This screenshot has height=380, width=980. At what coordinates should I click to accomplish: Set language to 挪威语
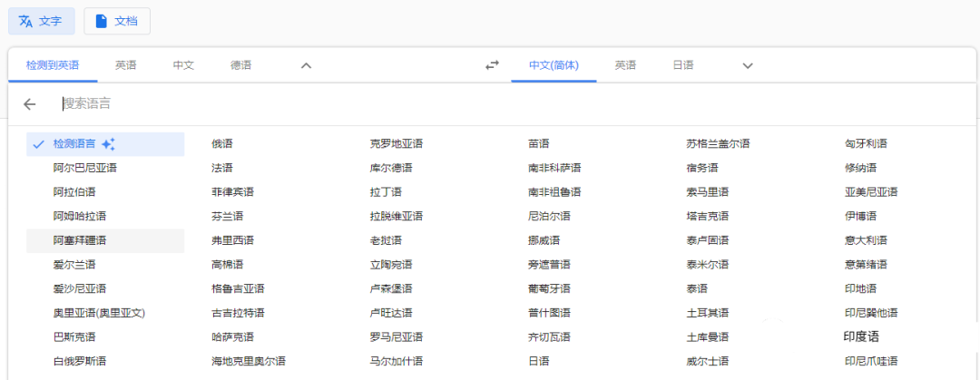[x=544, y=240]
